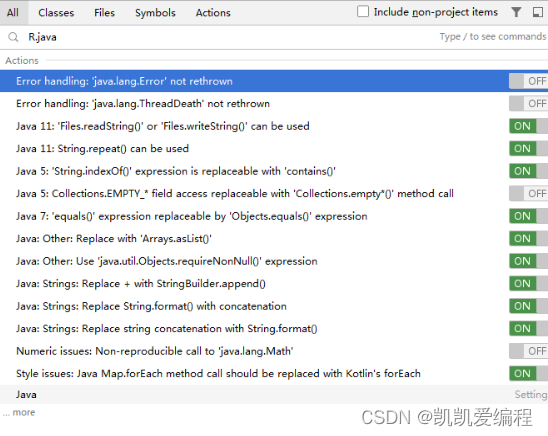Open results in Find tool window icon
The width and height of the screenshot is (548, 436).
[x=538, y=12]
